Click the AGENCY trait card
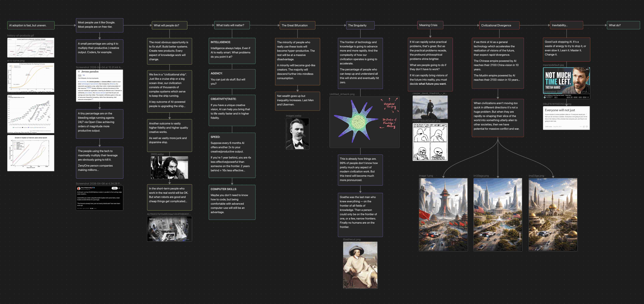 232,79
